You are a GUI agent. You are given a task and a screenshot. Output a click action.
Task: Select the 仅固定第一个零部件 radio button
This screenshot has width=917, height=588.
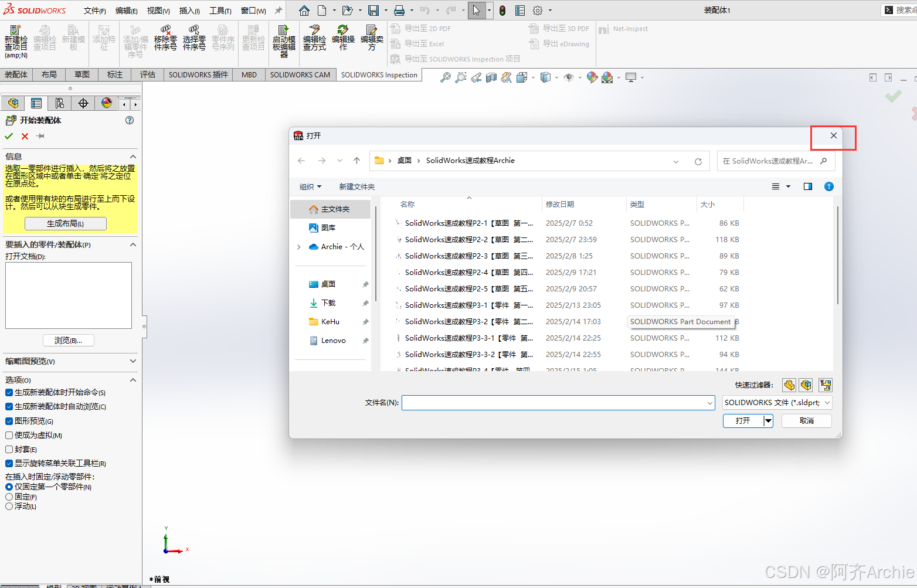point(9,487)
